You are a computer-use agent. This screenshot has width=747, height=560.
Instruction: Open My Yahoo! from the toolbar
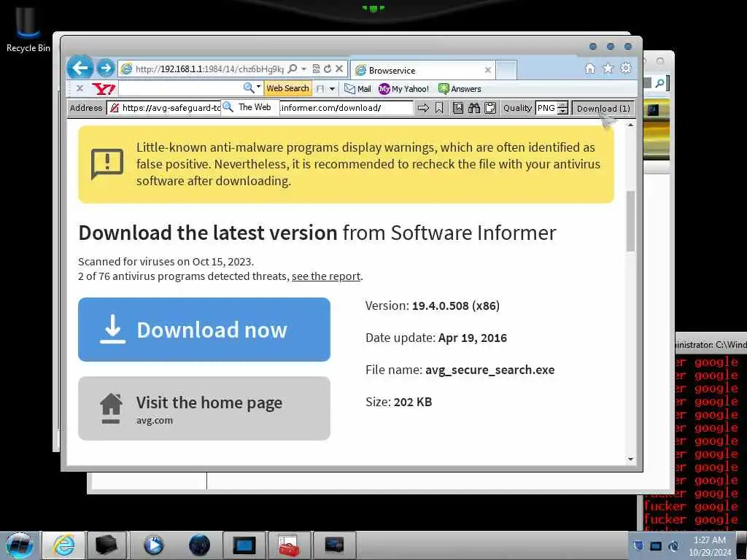(x=404, y=89)
